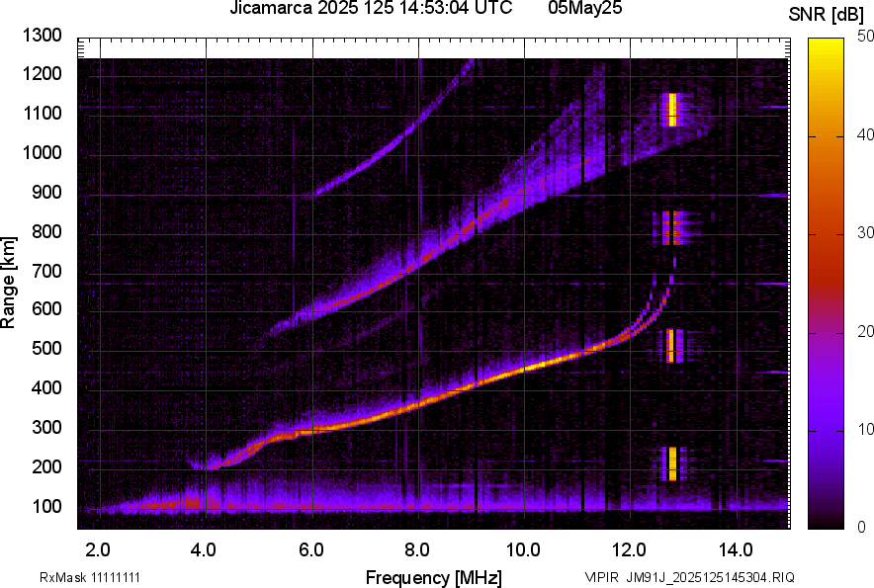The image size is (874, 588).
Task: Click the date label '05May25'
Action: click(584, 8)
